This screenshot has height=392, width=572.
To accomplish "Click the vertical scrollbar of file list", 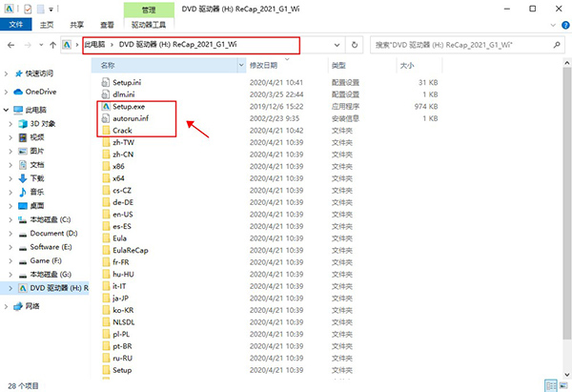I will [566, 204].
